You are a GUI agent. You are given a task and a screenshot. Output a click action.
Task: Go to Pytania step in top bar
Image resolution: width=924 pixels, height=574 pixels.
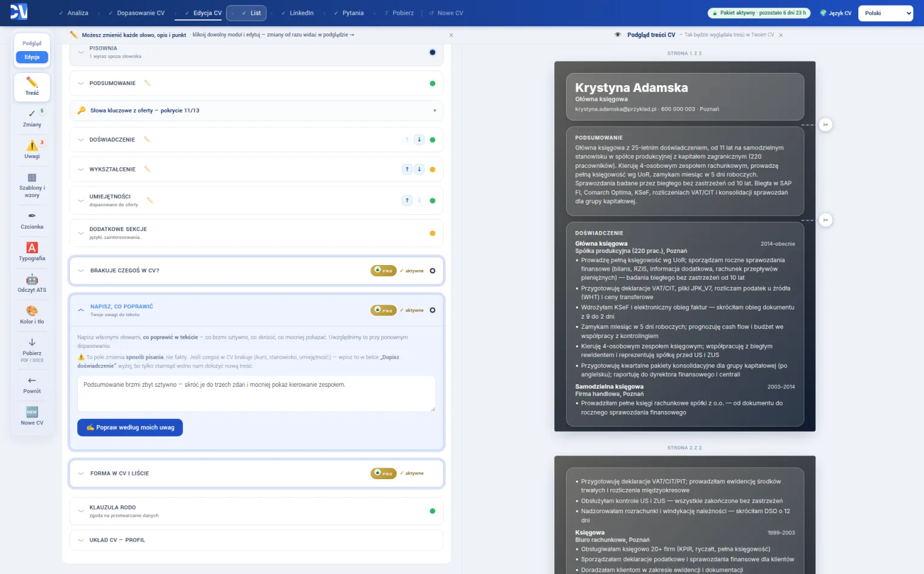(348, 13)
